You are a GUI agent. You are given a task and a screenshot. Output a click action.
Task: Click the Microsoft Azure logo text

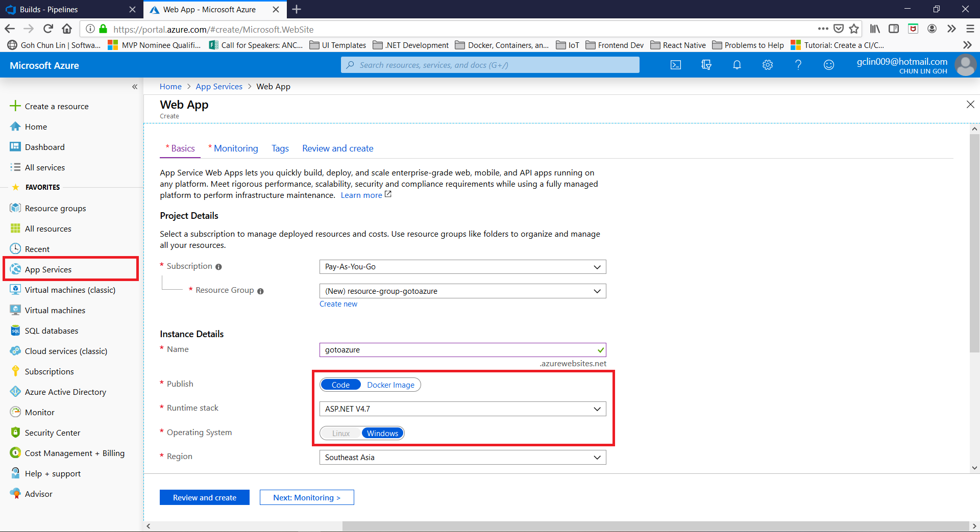click(x=44, y=65)
